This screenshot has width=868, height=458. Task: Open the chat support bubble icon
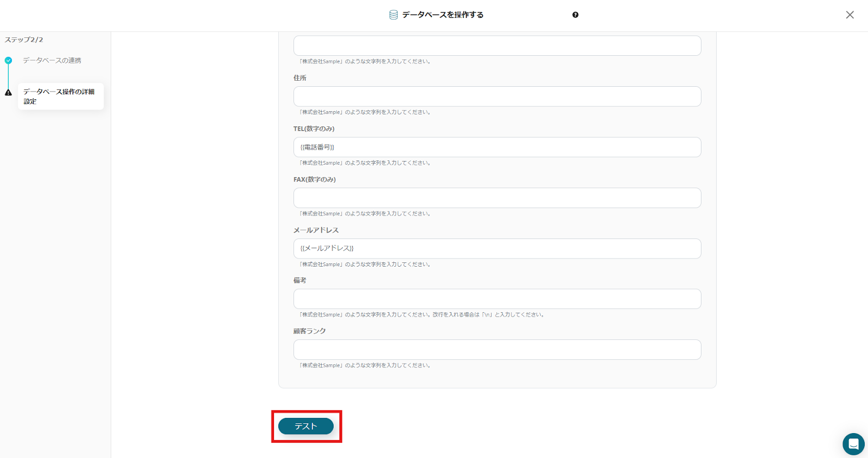853,444
